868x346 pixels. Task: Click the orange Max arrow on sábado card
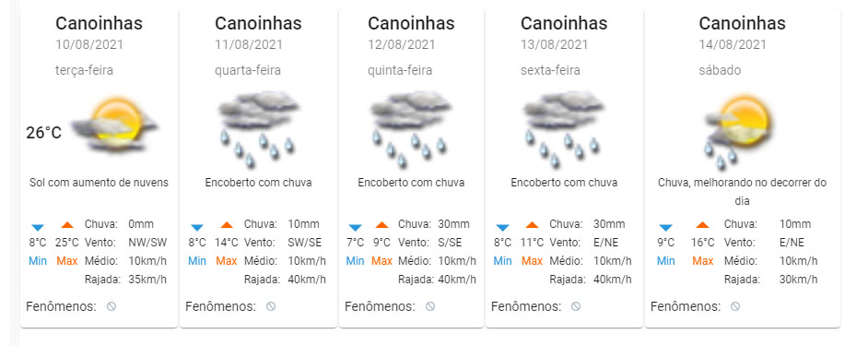[702, 224]
